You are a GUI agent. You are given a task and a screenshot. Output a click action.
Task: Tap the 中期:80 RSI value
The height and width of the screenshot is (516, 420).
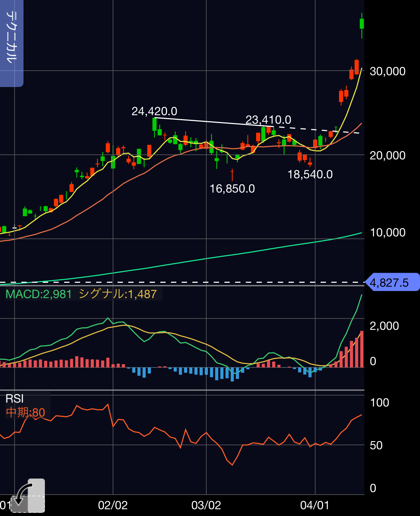pos(25,413)
